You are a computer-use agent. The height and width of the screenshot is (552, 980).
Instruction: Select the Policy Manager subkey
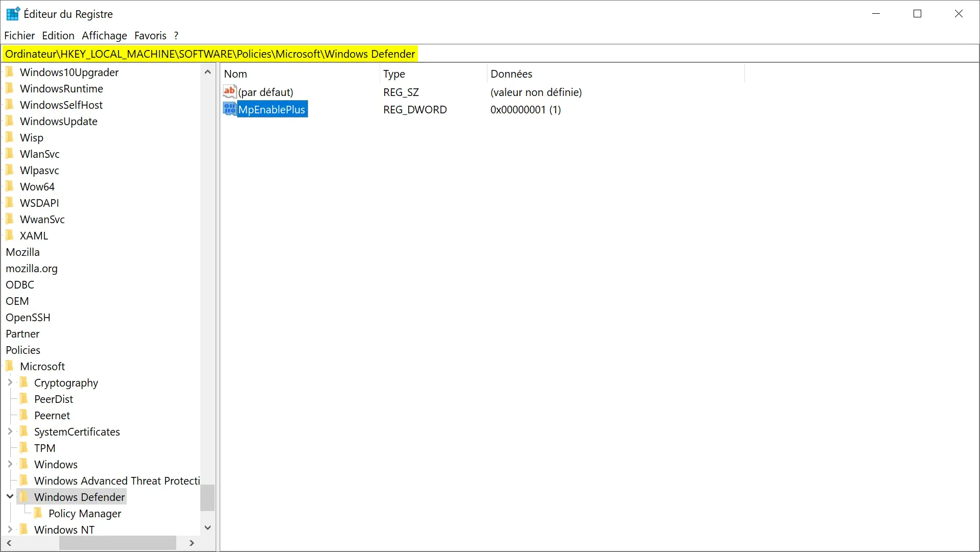[x=85, y=513]
